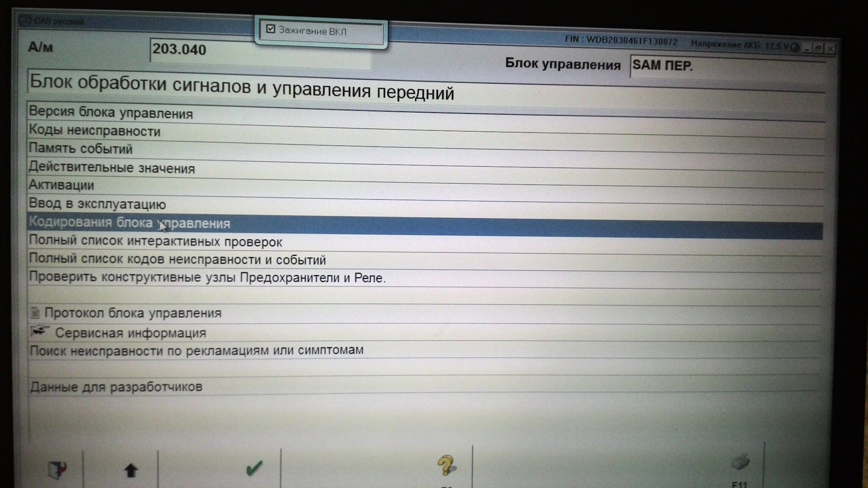Screen dimensions: 868x488
Task: Select Проверить конструктивные узлы Предохранители и Реле
Action: pos(426,279)
